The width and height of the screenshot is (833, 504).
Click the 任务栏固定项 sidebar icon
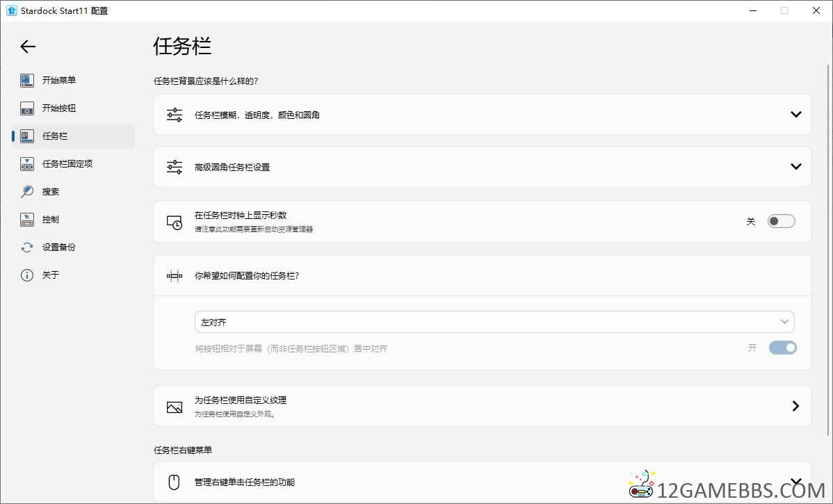[27, 164]
